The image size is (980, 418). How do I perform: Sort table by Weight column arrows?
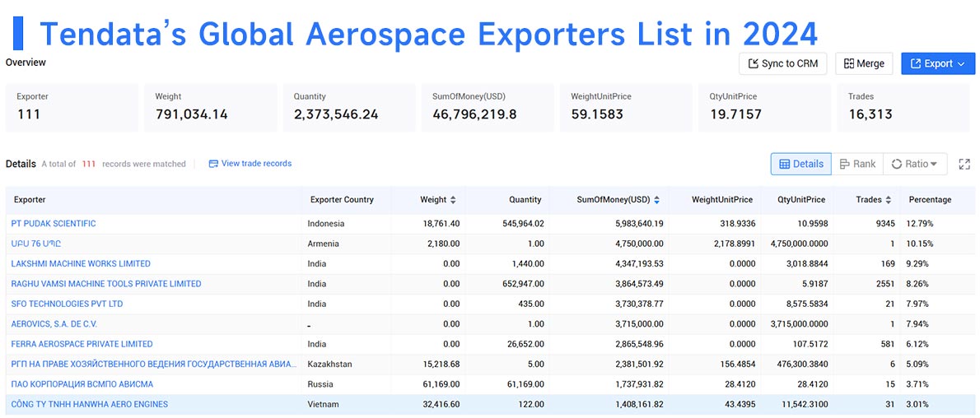[452, 200]
